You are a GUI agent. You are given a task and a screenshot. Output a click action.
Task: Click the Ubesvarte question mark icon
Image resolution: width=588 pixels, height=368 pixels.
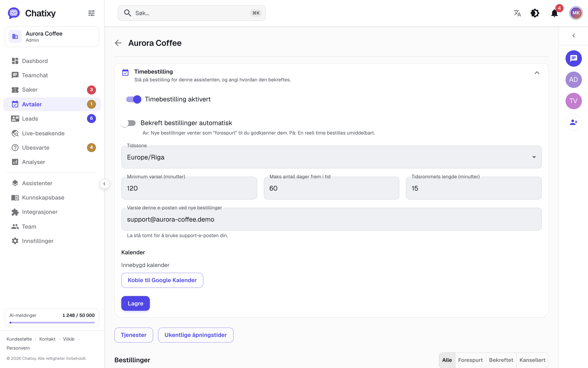pos(15,147)
